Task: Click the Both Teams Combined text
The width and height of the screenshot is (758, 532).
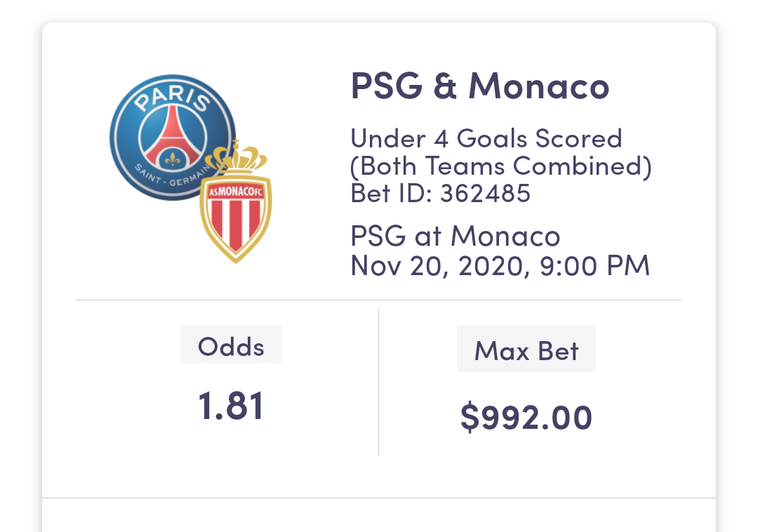Action: 501,166
